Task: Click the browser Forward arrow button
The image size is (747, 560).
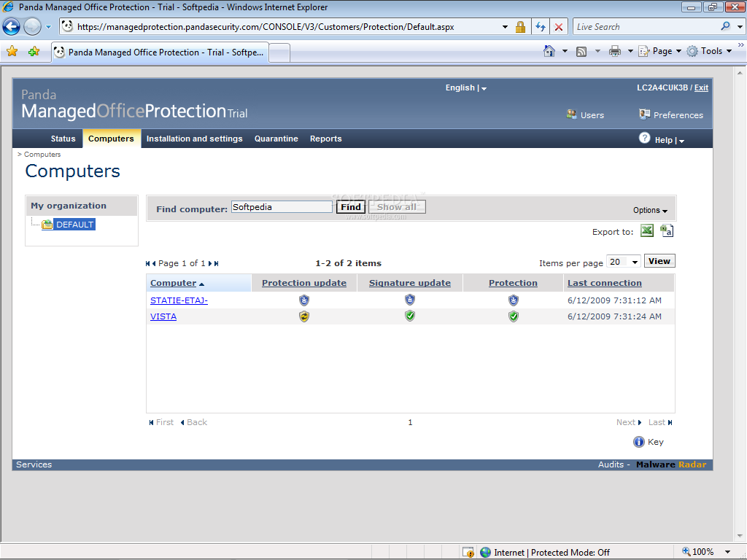Action: tap(32, 27)
